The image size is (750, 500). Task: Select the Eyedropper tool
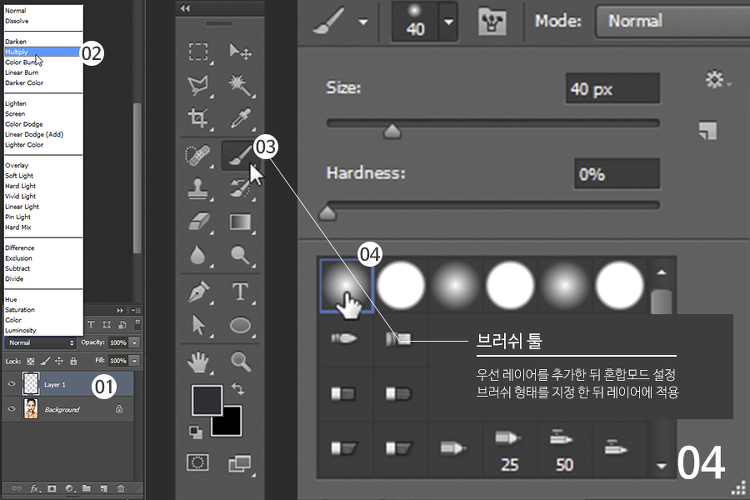pyautogui.click(x=240, y=118)
